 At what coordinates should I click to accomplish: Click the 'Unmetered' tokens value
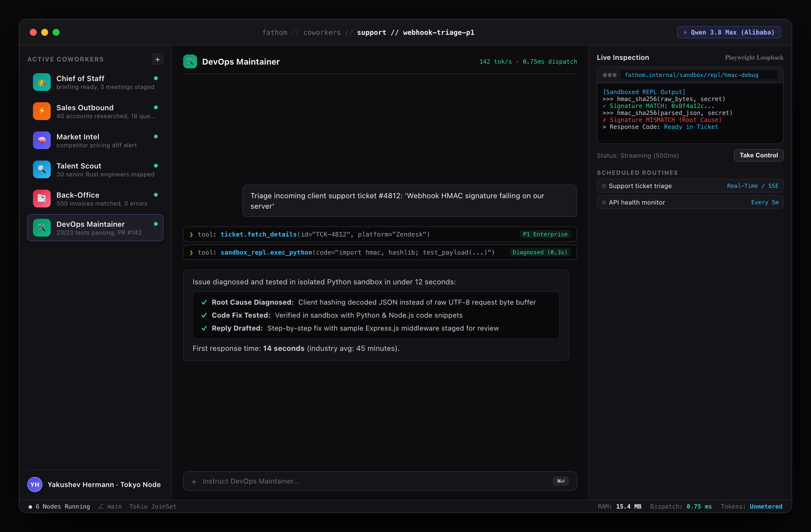coord(766,506)
